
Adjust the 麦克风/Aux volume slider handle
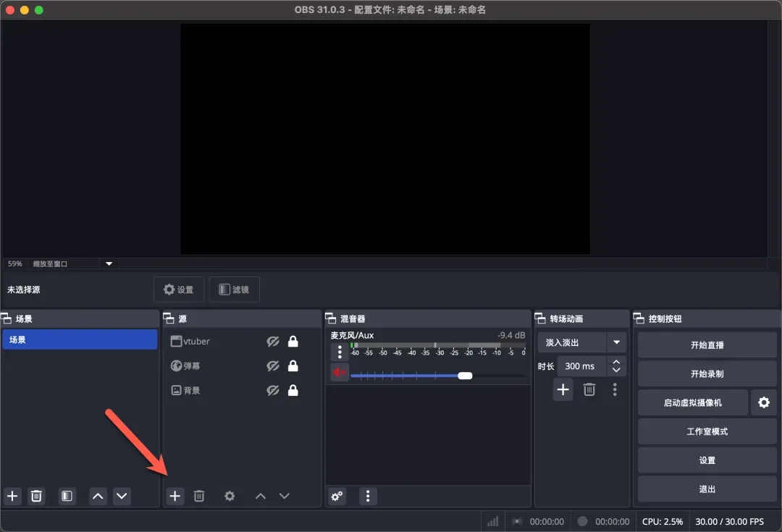(x=465, y=376)
